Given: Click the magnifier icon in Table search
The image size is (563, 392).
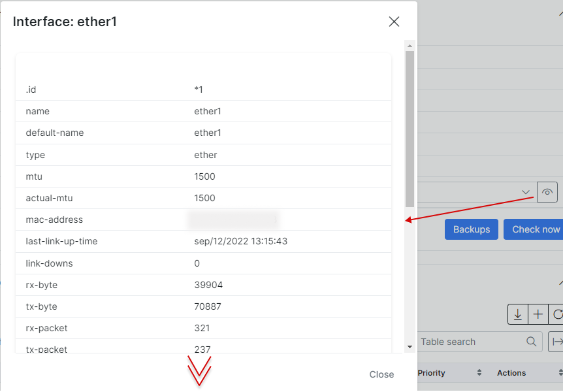Looking at the screenshot, I should (x=532, y=342).
